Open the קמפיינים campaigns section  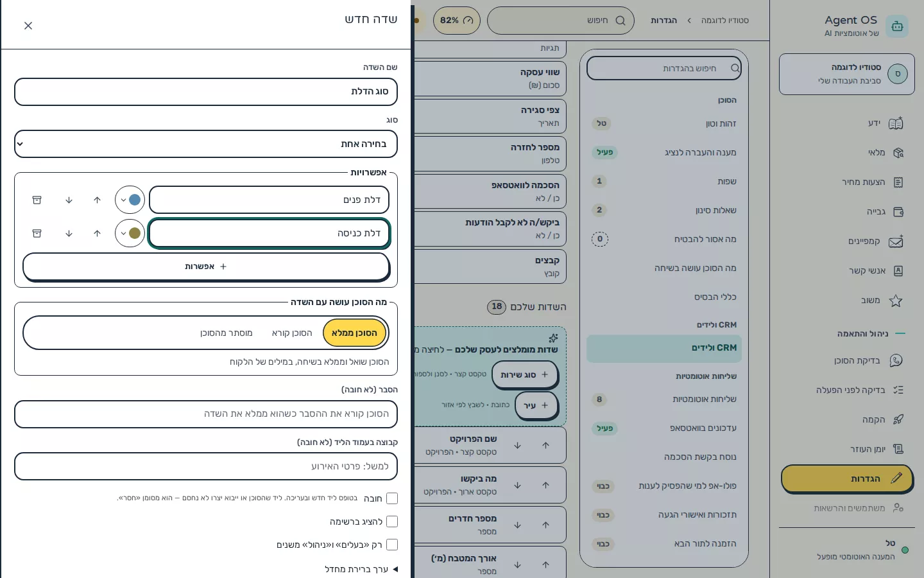point(847,241)
